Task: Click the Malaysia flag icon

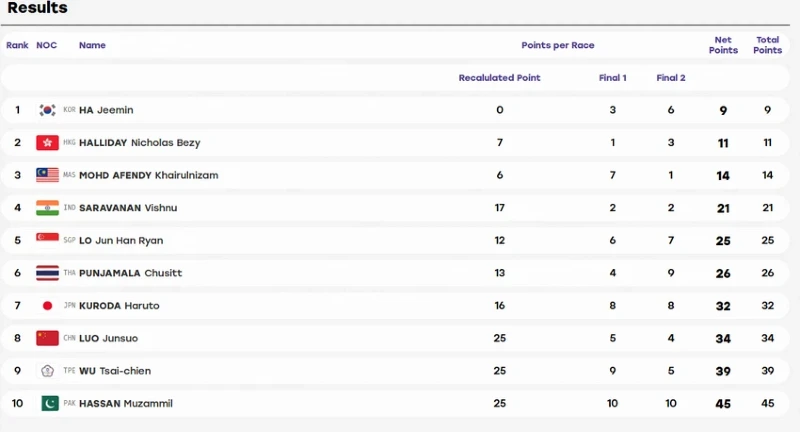Action: click(47, 175)
